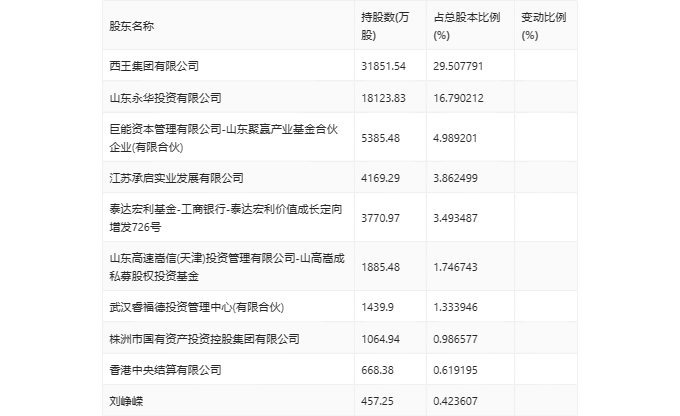The height and width of the screenshot is (416, 680).
Task: Select shareholder 巨能资本管理有限公司-山东聚赢产业基金
Action: point(223,138)
